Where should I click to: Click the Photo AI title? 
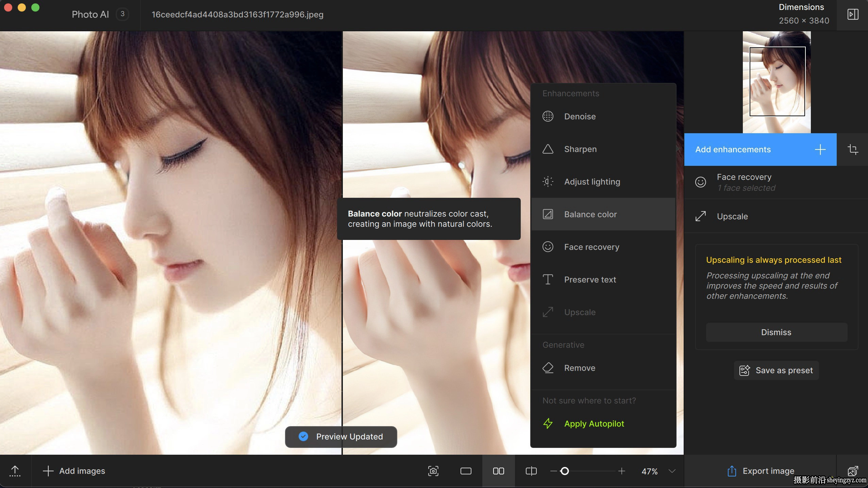pyautogui.click(x=90, y=14)
